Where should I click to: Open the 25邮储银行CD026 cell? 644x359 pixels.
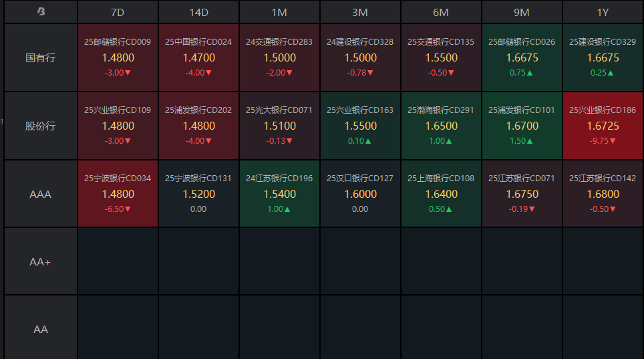[522, 57]
